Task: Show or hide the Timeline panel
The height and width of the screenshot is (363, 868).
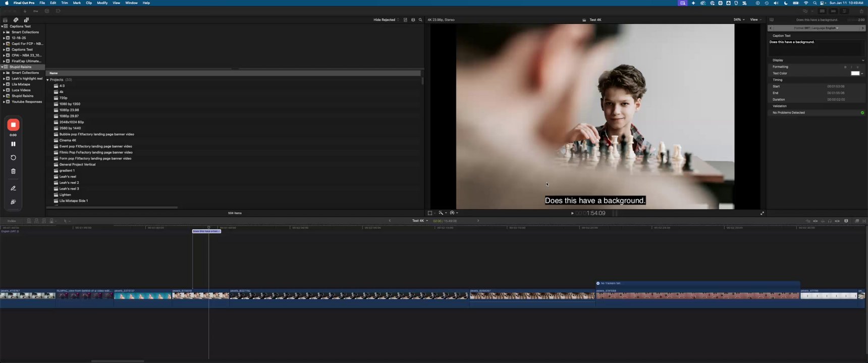Action: [x=833, y=11]
